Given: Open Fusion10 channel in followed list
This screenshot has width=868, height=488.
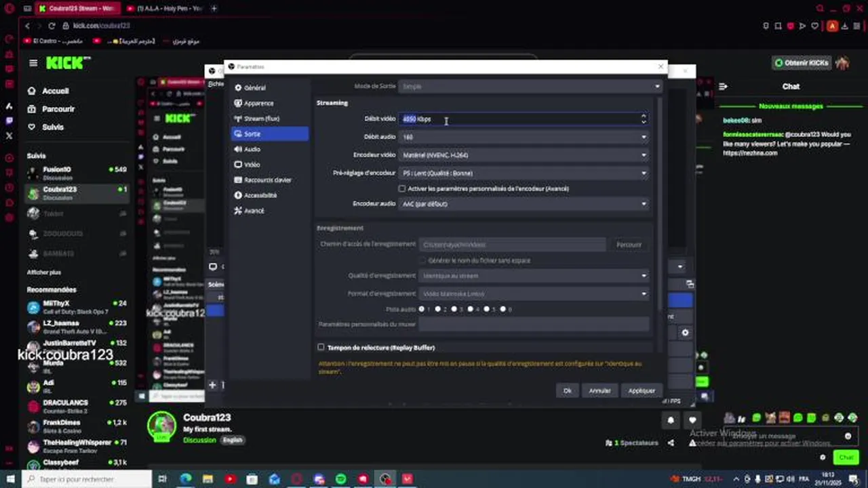Looking at the screenshot, I should tap(77, 173).
